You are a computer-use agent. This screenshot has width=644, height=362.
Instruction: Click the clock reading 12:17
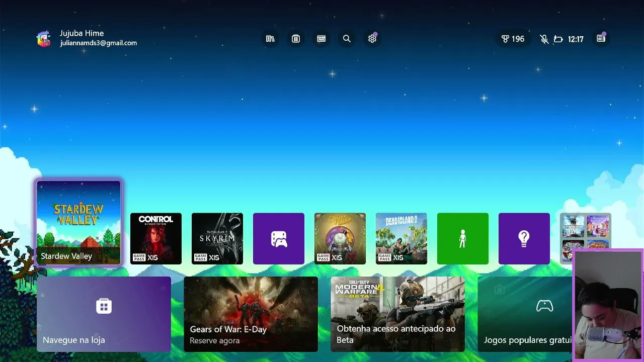576,39
